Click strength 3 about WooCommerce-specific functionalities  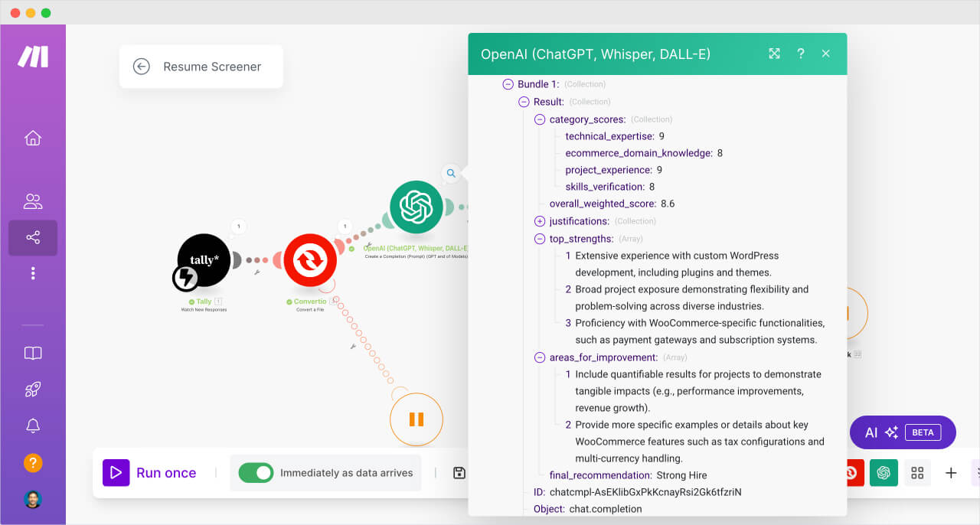[695, 331]
